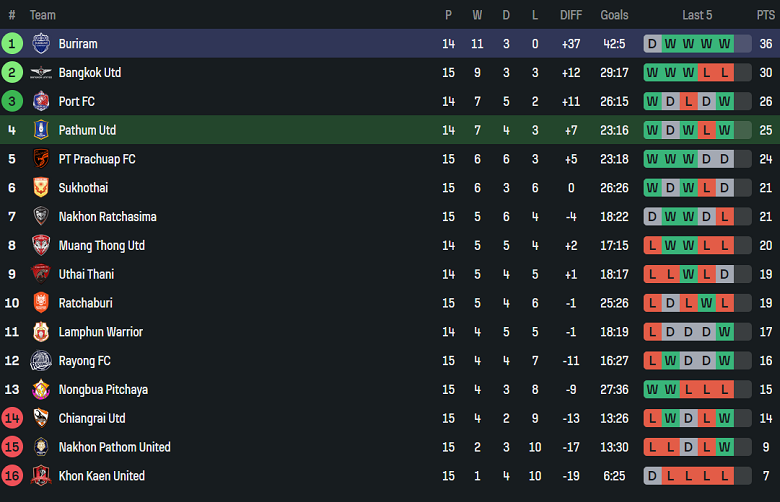The width and height of the screenshot is (780, 502).
Task: Click the Port FC club crest
Action: (x=41, y=101)
